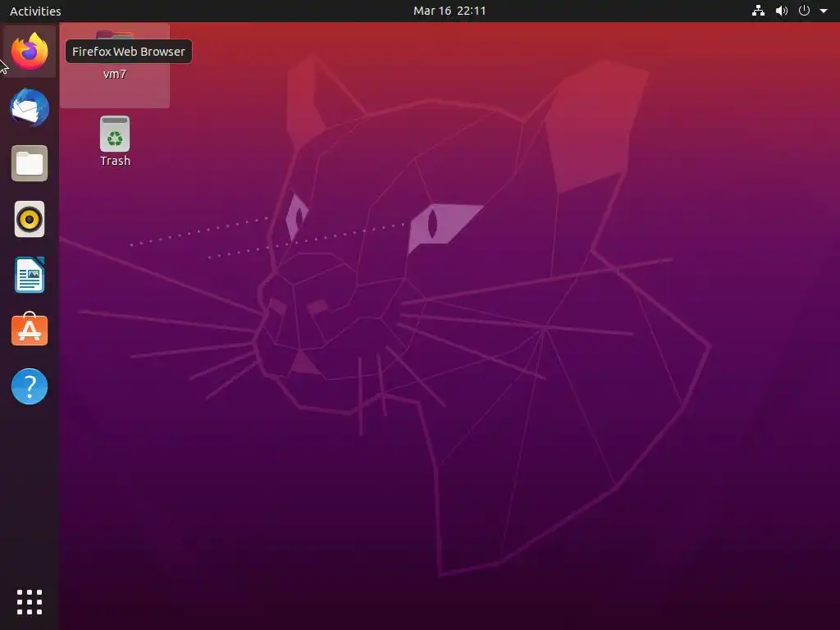Show Applications grid
The image size is (840, 630).
click(30, 602)
